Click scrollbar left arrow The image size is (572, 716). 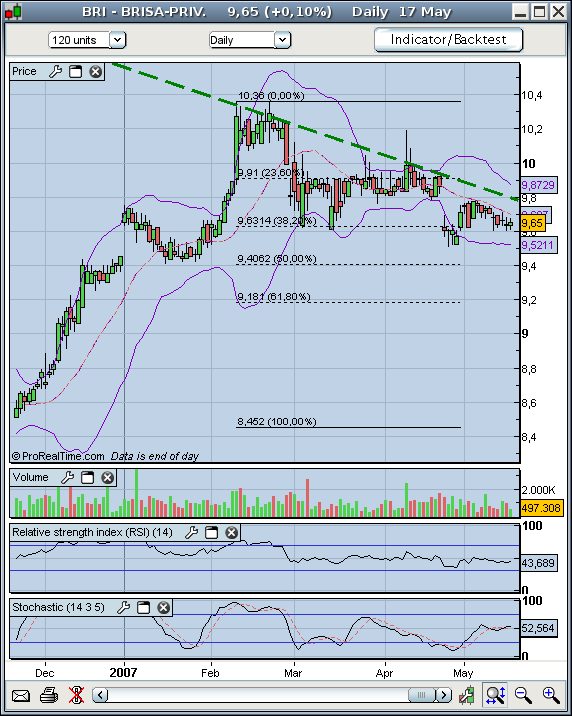click(100, 695)
